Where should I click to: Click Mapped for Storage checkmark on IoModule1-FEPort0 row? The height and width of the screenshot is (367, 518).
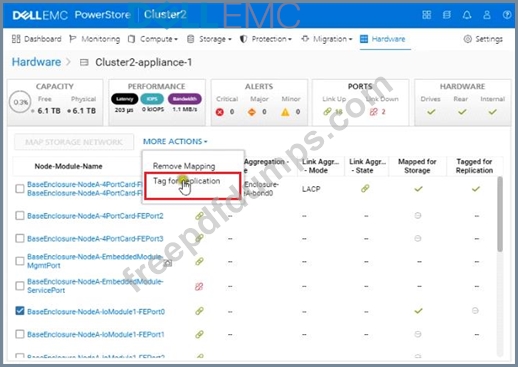tap(418, 311)
